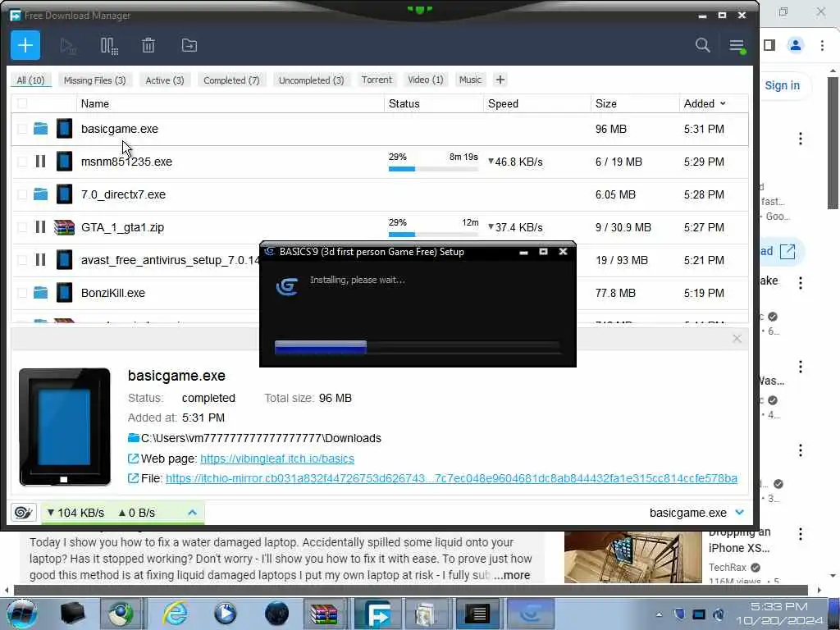Check the basicgame.exe row checkbox

[x=22, y=129]
